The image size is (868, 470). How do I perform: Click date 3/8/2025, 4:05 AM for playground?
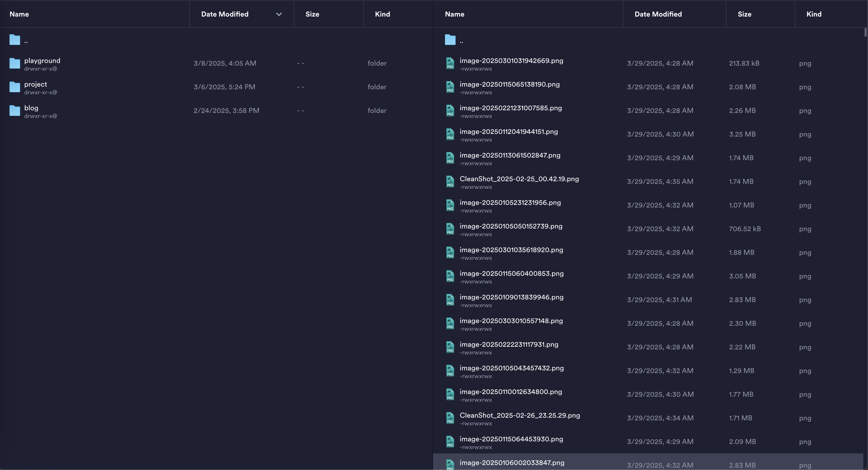pyautogui.click(x=225, y=63)
